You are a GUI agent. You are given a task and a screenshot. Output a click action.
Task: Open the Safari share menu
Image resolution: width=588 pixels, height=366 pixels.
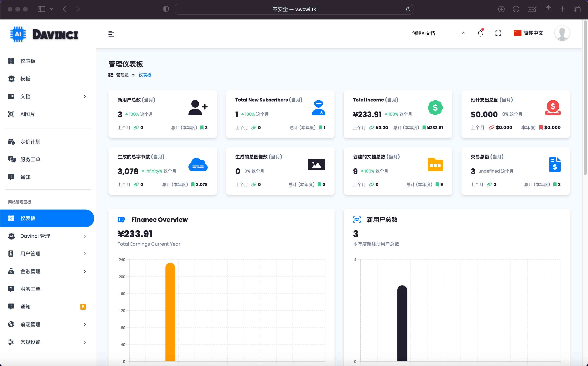[x=548, y=9]
